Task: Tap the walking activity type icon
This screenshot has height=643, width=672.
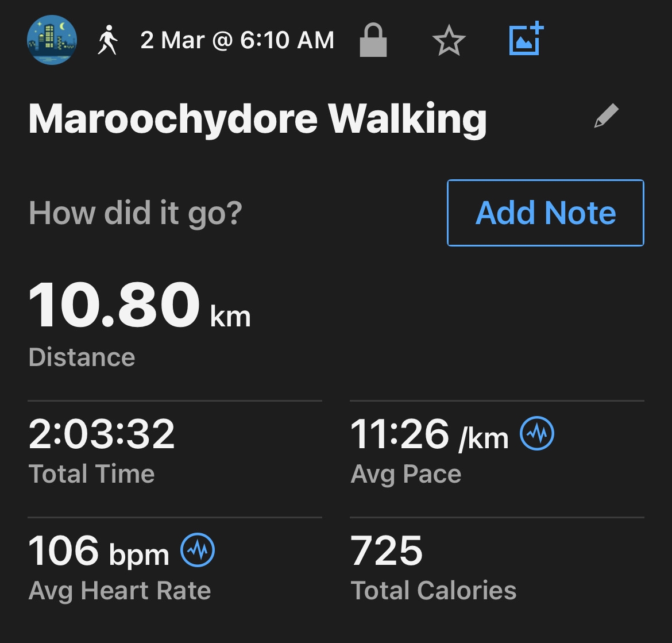Action: click(107, 40)
